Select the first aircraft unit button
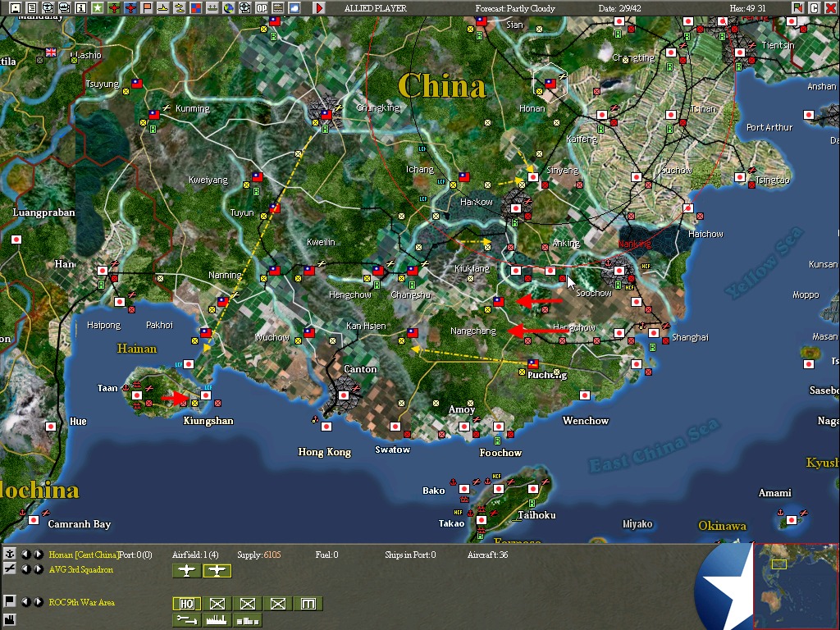The width and height of the screenshot is (840, 630). [186, 571]
